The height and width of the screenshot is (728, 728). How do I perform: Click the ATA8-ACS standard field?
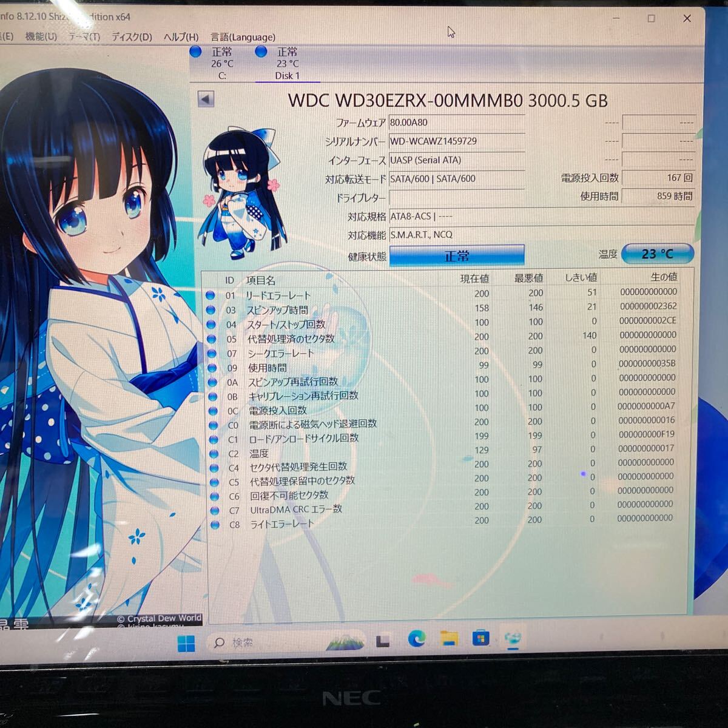(541, 217)
